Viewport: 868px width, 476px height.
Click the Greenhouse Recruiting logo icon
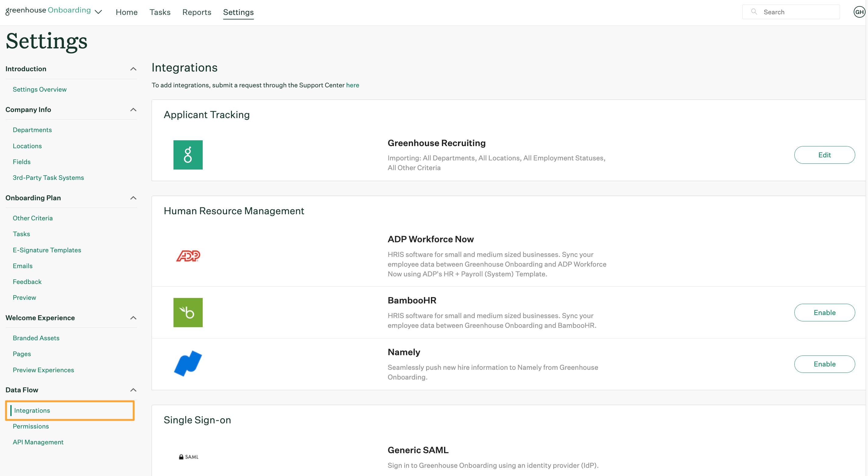[188, 155]
